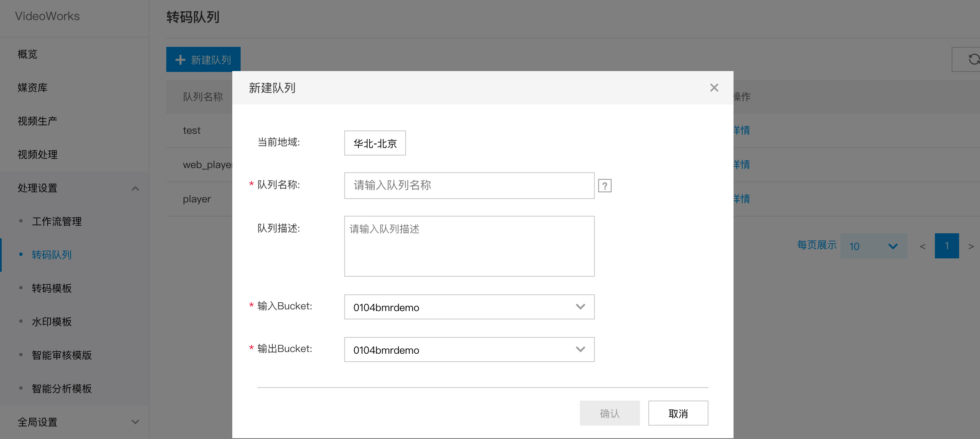The height and width of the screenshot is (439, 980).
Task: Open 水印模板 in the sidebar
Action: 52,322
